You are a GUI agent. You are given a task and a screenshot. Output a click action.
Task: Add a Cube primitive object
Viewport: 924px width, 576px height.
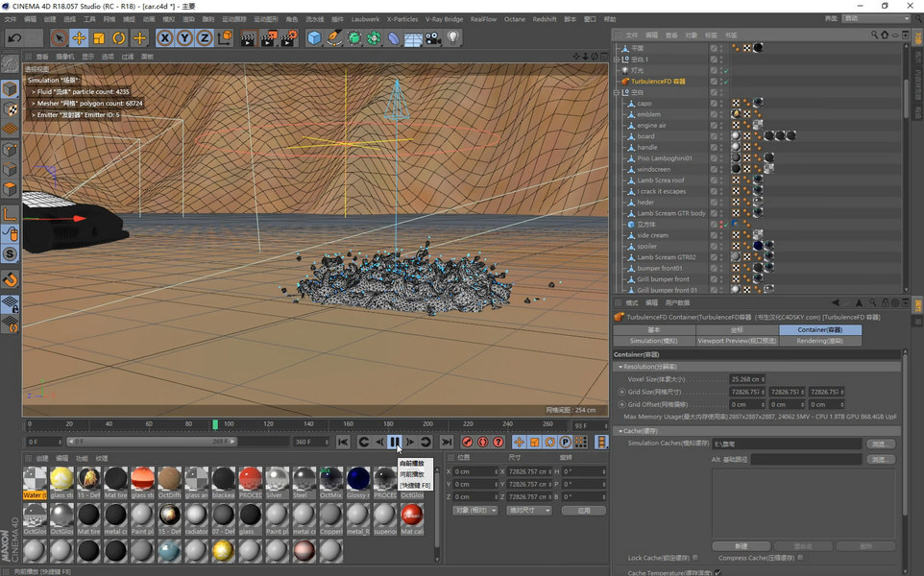[x=314, y=38]
